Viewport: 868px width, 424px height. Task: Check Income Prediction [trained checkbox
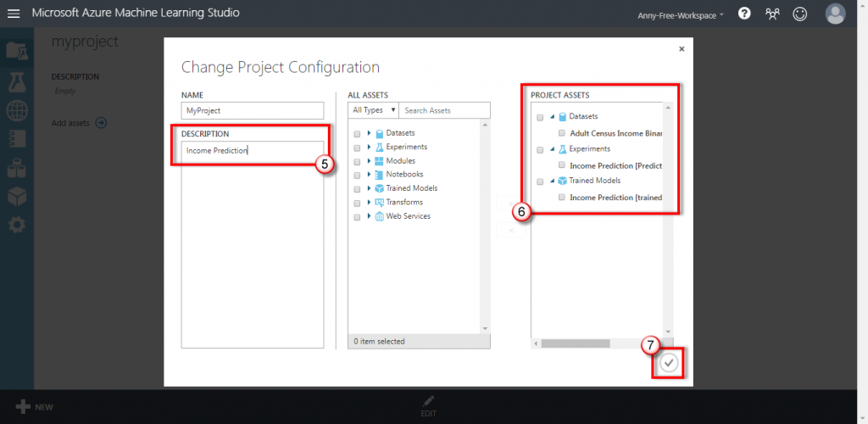[562, 197]
